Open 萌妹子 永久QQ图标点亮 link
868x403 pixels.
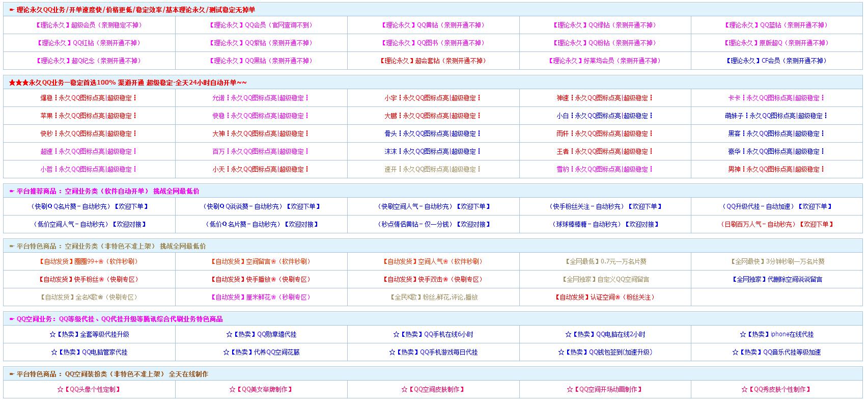click(776, 116)
